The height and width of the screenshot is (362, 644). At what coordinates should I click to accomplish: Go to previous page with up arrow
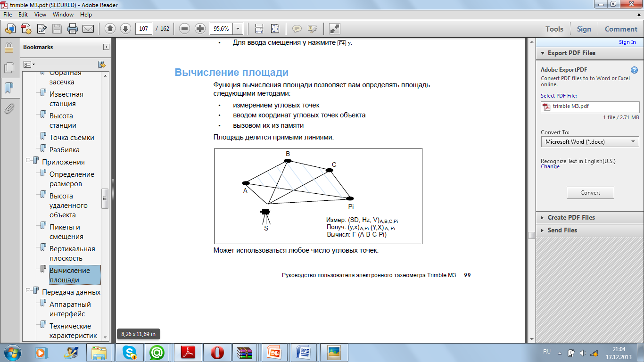pyautogui.click(x=110, y=29)
